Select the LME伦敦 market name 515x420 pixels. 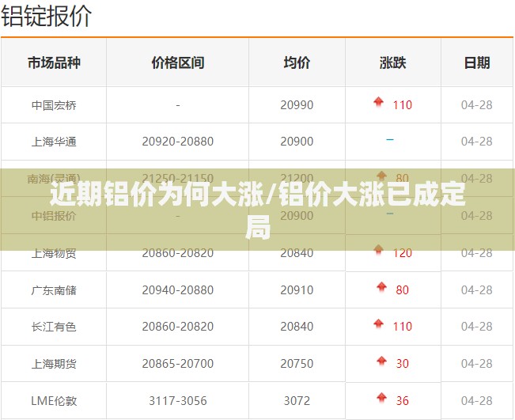[54, 401]
